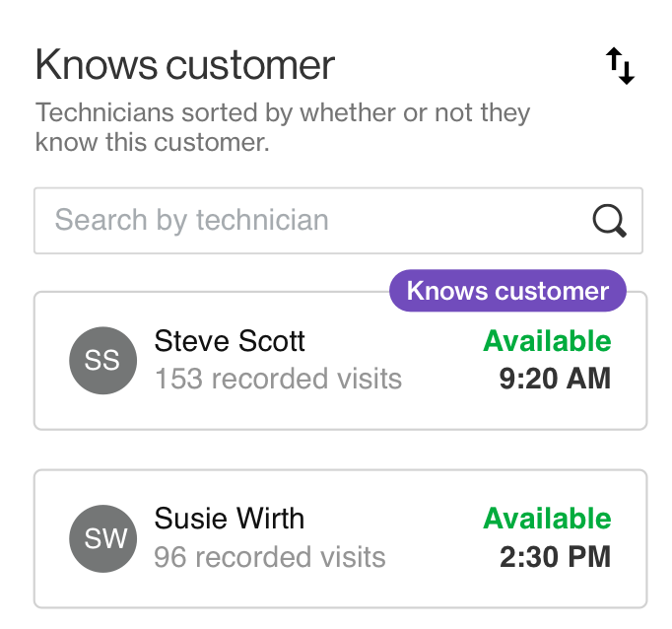Click the SS avatar circle
Viewport: 672px width, 629px height.
click(101, 361)
